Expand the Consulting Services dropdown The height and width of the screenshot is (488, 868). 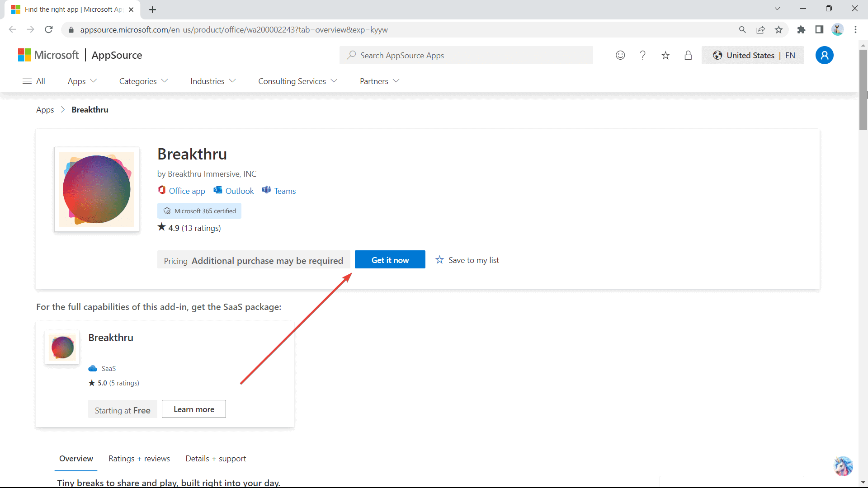click(297, 81)
